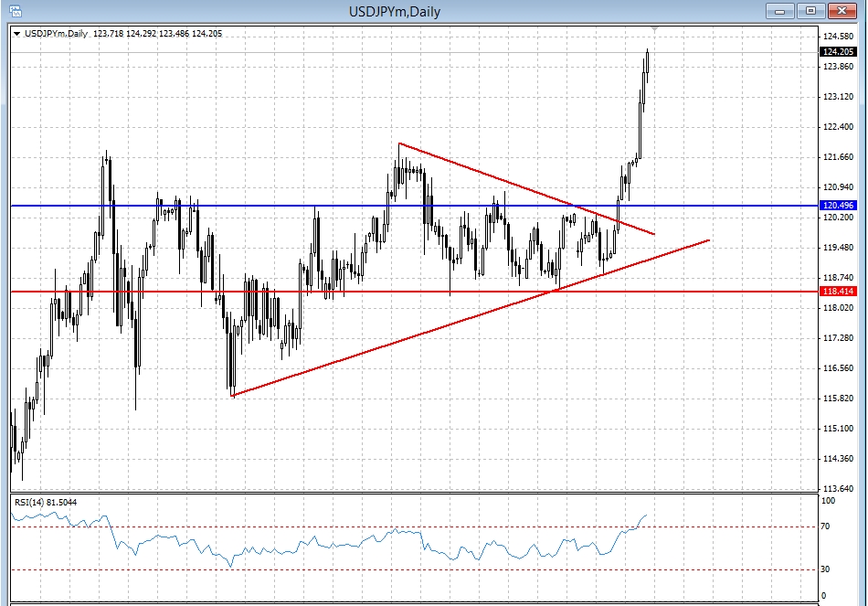This screenshot has width=868, height=606.
Task: Click the chart window icon in title bar
Action: (x=16, y=11)
